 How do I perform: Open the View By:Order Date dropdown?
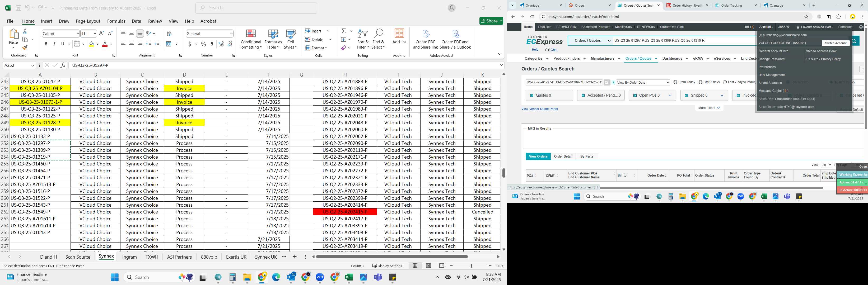pyautogui.click(x=643, y=82)
